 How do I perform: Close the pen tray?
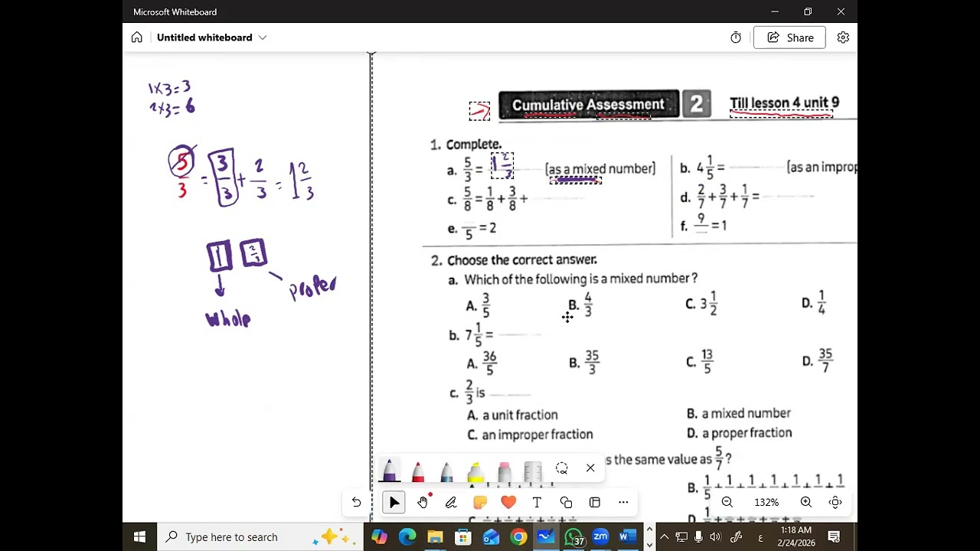pyautogui.click(x=590, y=468)
